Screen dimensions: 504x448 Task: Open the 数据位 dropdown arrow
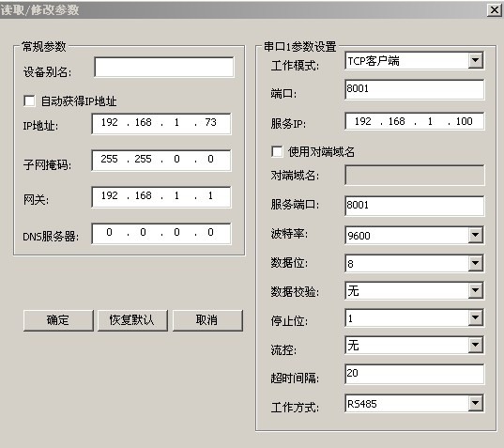click(475, 263)
